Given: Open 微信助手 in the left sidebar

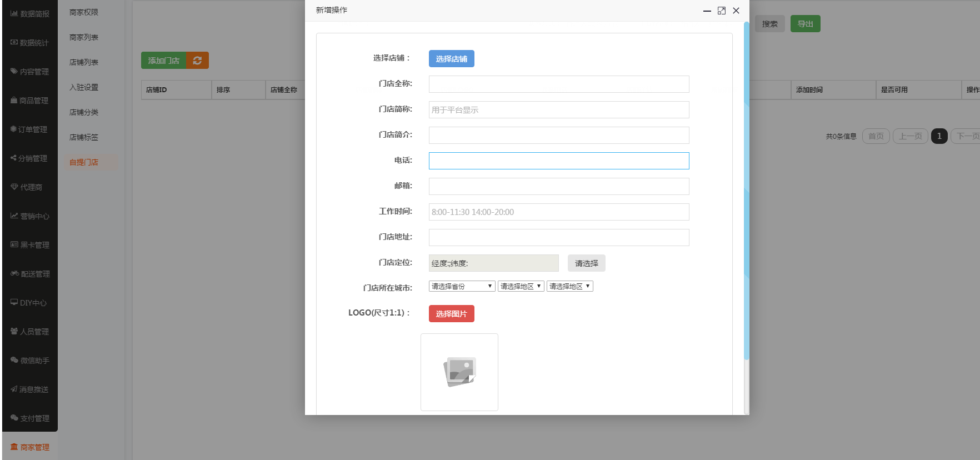Looking at the screenshot, I should pyautogui.click(x=30, y=361).
